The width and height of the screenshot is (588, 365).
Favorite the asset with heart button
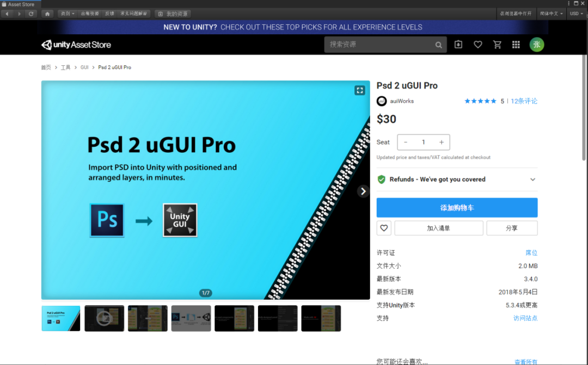click(x=384, y=228)
